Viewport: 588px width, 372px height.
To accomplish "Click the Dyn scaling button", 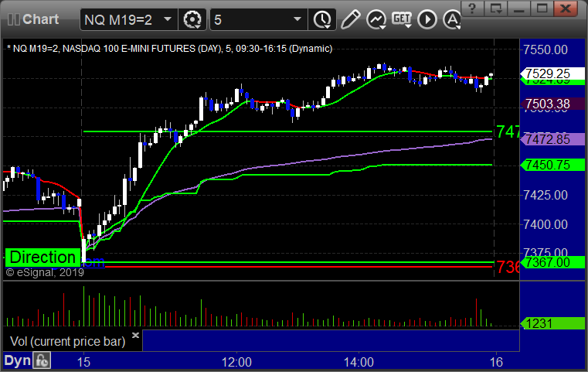I will pyautogui.click(x=17, y=360).
